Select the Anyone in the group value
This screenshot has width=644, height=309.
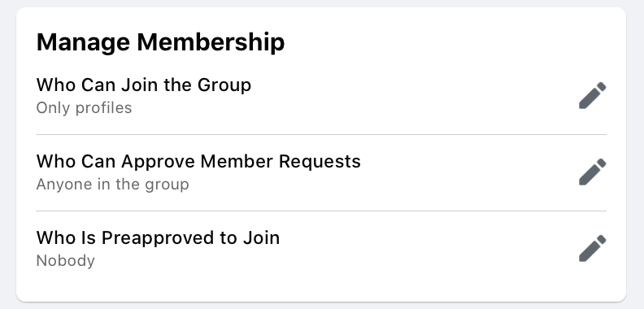(112, 184)
